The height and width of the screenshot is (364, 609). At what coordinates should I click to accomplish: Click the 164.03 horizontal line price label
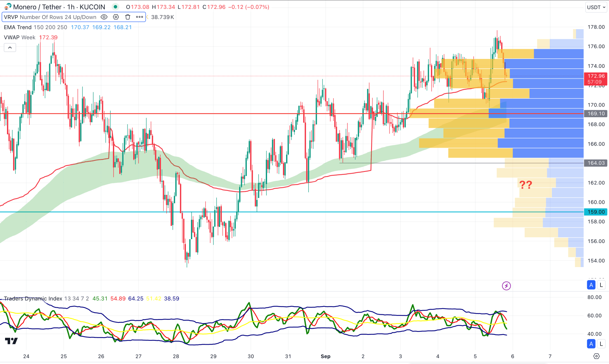tap(596, 163)
